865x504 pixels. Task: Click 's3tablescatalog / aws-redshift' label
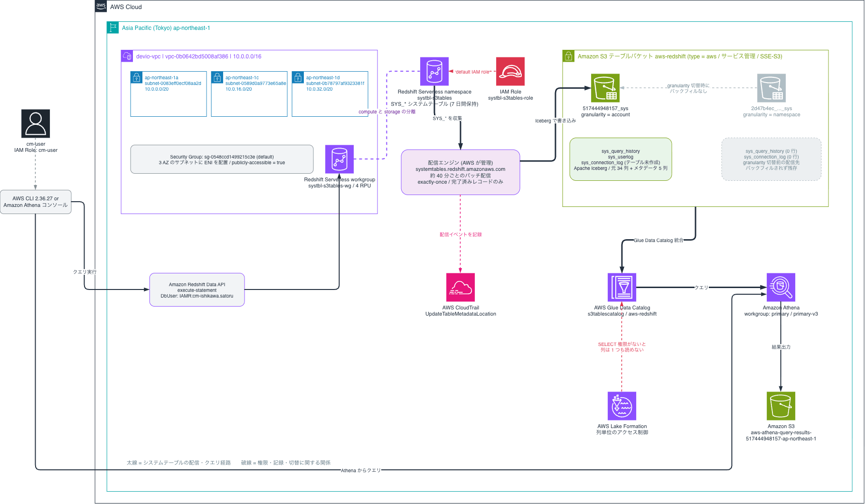click(x=622, y=314)
